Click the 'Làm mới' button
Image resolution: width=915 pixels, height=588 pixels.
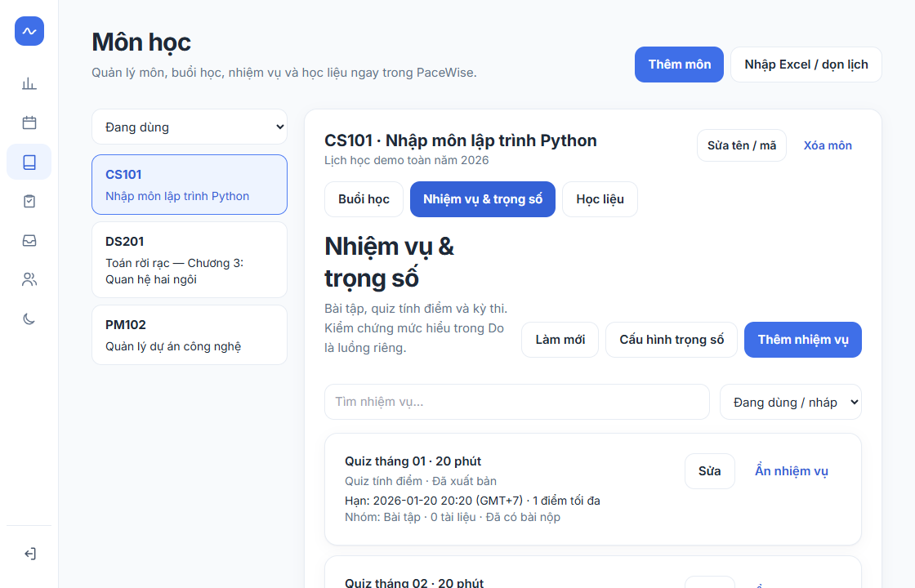coord(560,340)
